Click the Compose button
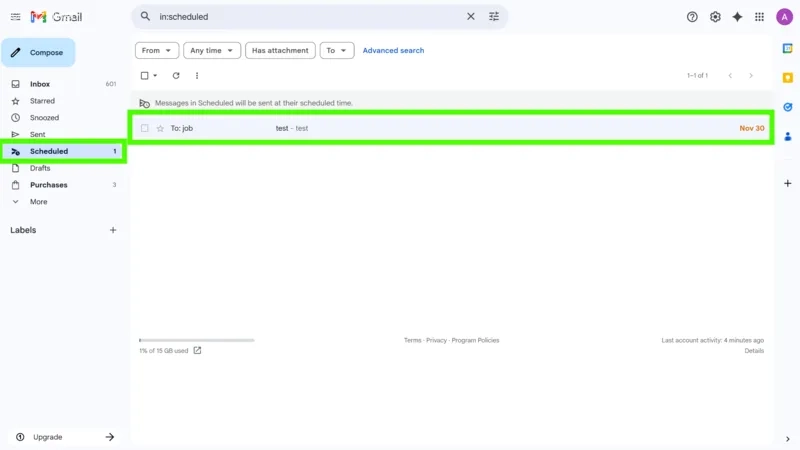 [x=38, y=52]
